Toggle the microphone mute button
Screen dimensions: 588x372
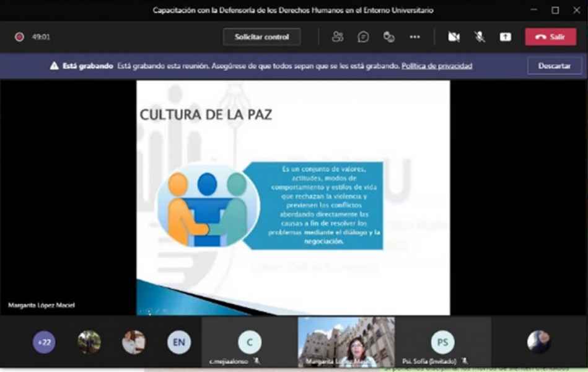(480, 37)
